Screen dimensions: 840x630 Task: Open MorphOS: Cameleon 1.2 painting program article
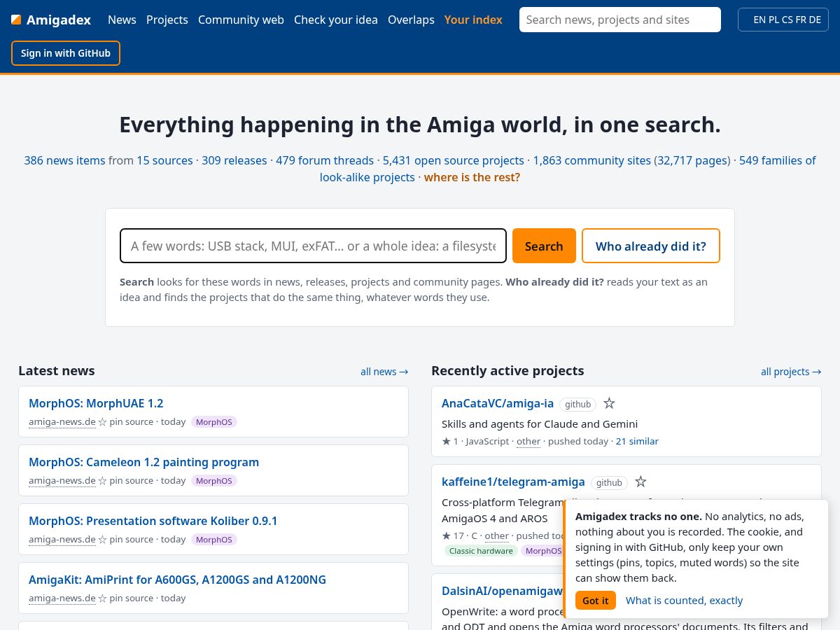(143, 462)
